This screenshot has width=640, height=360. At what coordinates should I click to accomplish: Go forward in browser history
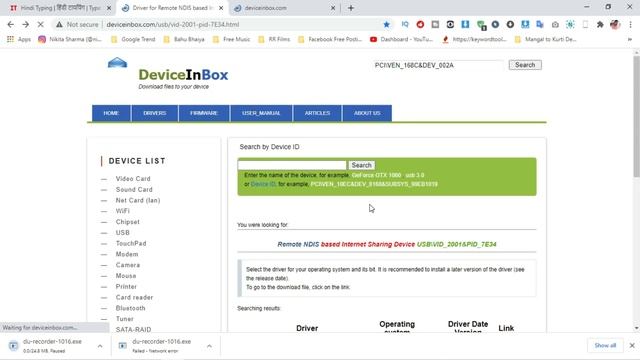(25, 24)
